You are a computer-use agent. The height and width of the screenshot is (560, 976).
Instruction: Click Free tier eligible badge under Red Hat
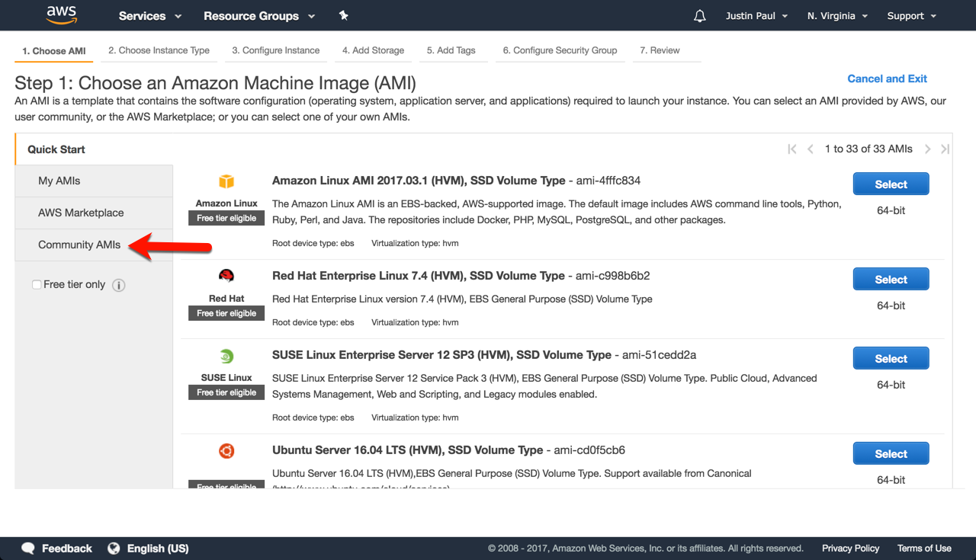click(226, 314)
